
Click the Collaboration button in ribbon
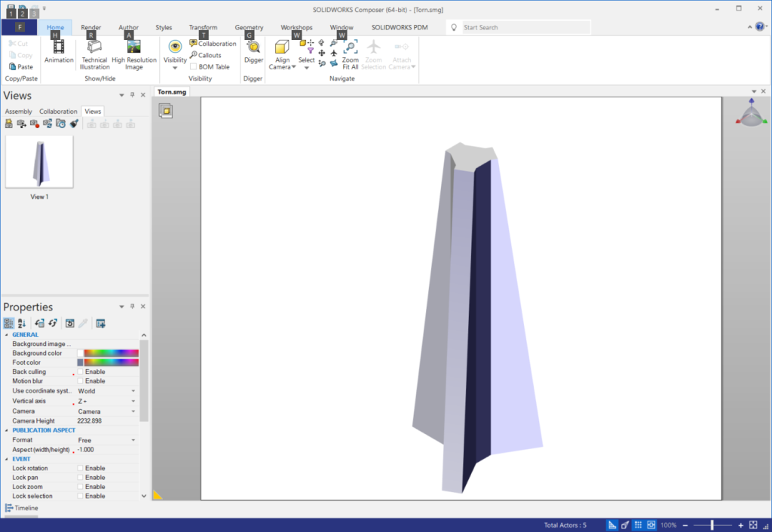click(x=213, y=44)
